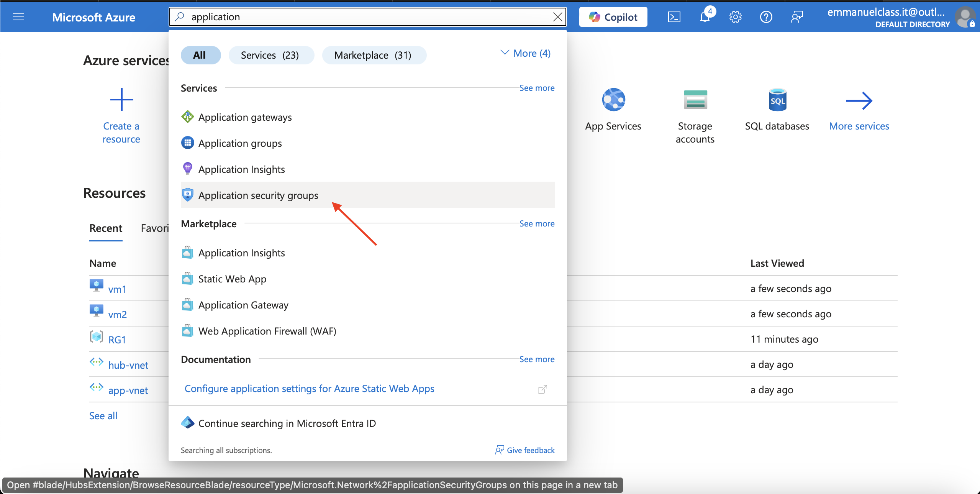Open the portal settings gear
The height and width of the screenshot is (494, 980).
(x=735, y=17)
